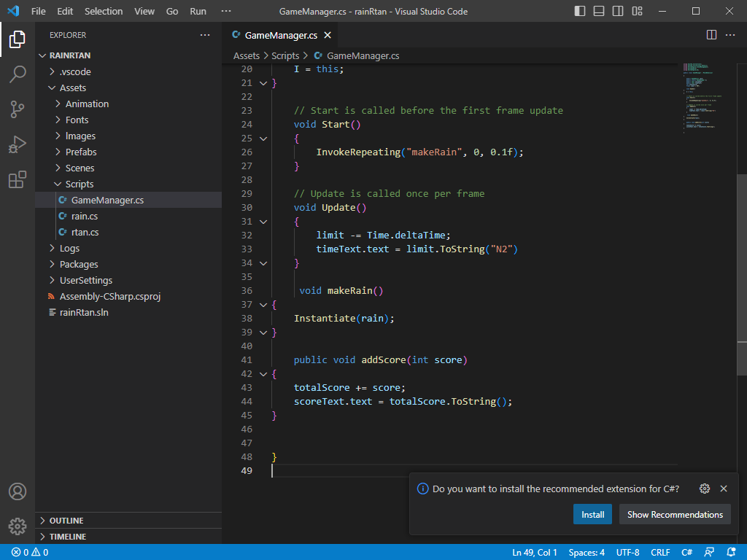747x560 pixels.
Task: Open the Go menu
Action: [x=172, y=11]
